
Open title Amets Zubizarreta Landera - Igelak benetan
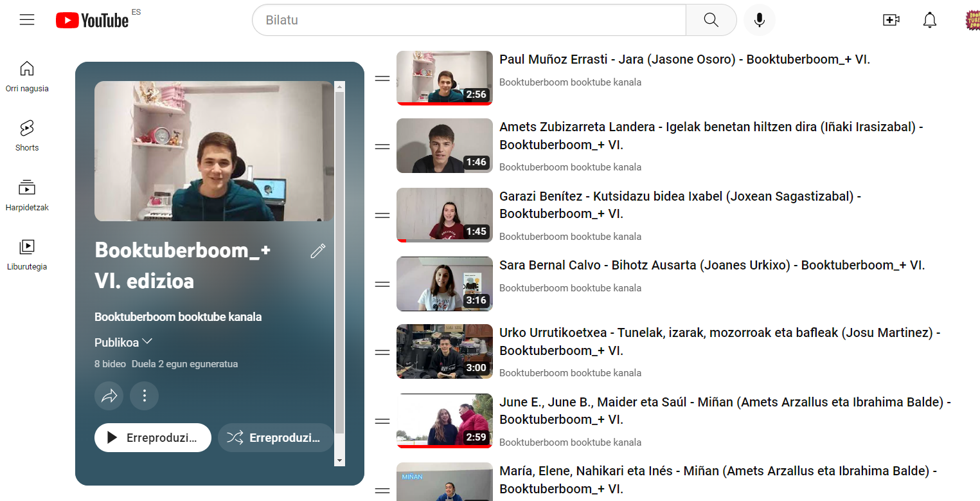711,136
